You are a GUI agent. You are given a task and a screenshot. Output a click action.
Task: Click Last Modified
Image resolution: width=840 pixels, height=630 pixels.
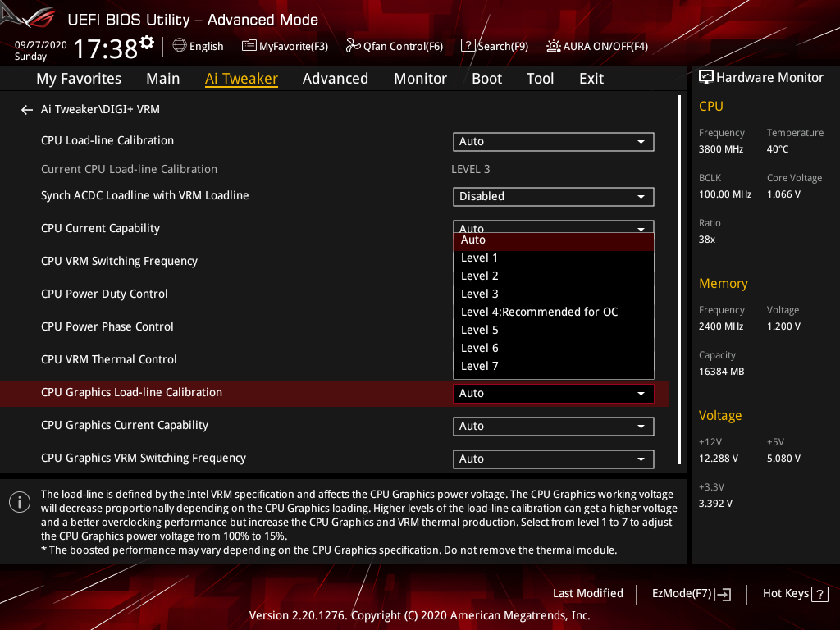coord(587,594)
